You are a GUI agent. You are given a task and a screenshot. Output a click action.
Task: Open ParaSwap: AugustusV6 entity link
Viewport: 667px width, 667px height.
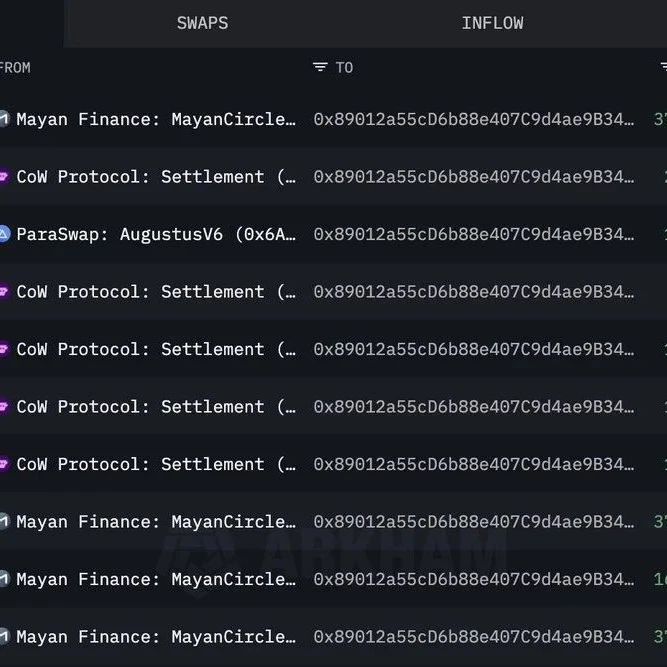pos(156,234)
